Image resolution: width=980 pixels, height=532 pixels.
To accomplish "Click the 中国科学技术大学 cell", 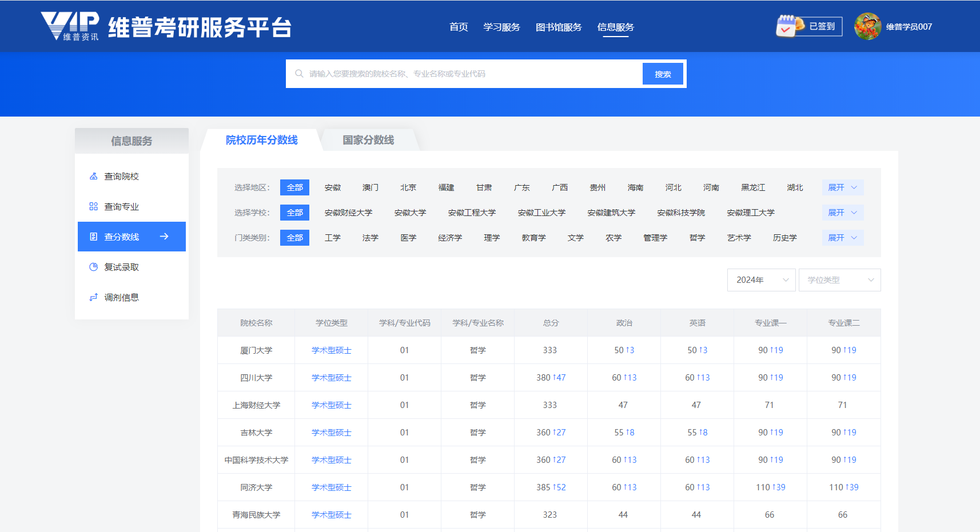I will tap(256, 460).
